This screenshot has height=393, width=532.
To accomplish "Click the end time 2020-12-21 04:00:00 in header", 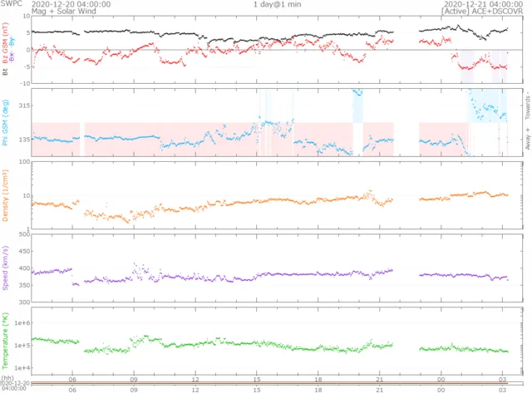I will (483, 4).
